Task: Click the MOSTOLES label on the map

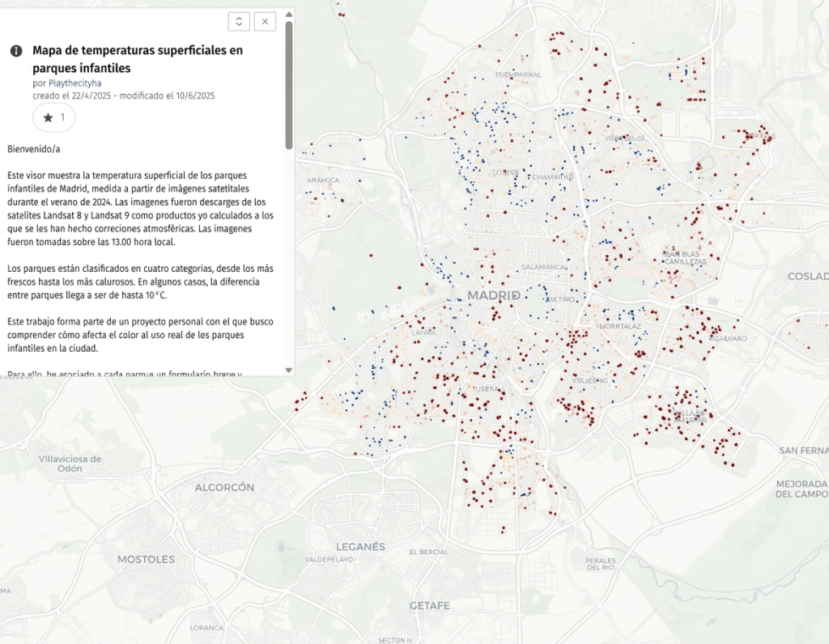Action: [146, 560]
